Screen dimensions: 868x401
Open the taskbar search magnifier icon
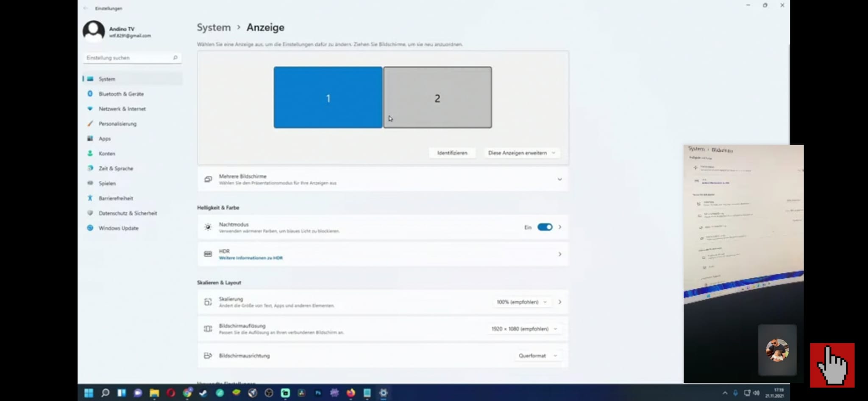coord(105,393)
